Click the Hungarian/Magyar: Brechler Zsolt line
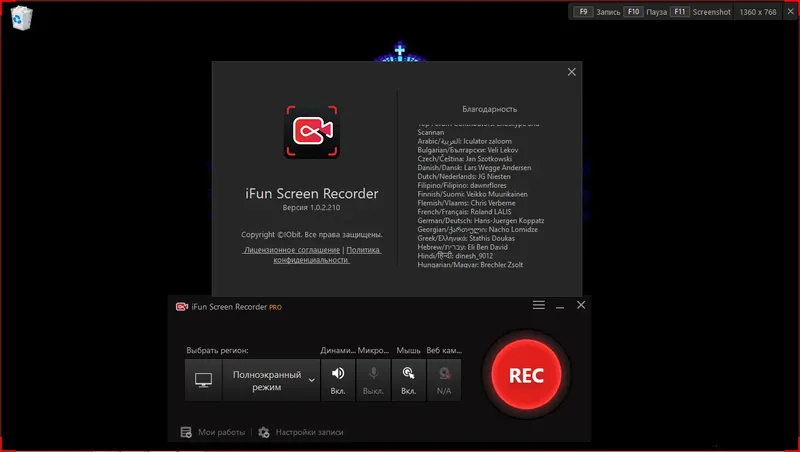This screenshot has height=452, width=800. click(x=470, y=265)
